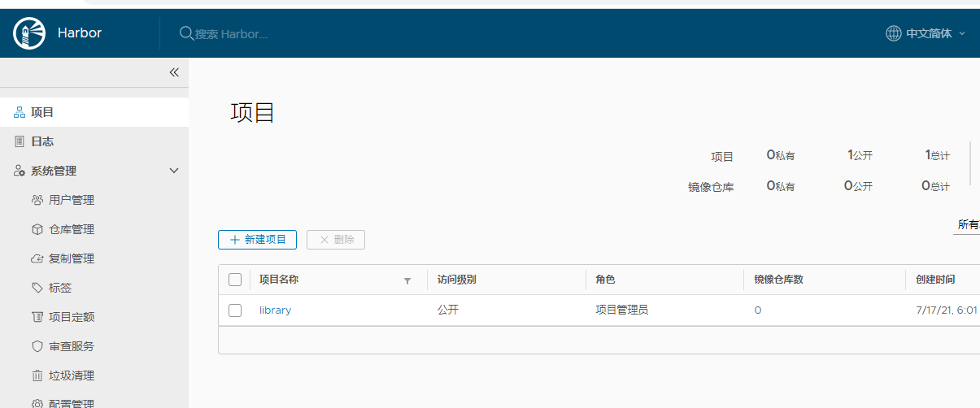Click the 项目管理员 role cell

[621, 310]
